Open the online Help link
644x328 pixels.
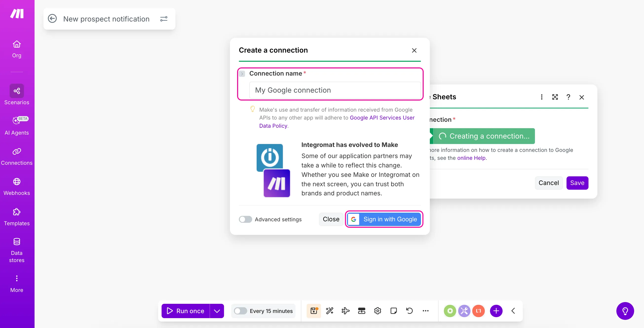click(x=472, y=158)
